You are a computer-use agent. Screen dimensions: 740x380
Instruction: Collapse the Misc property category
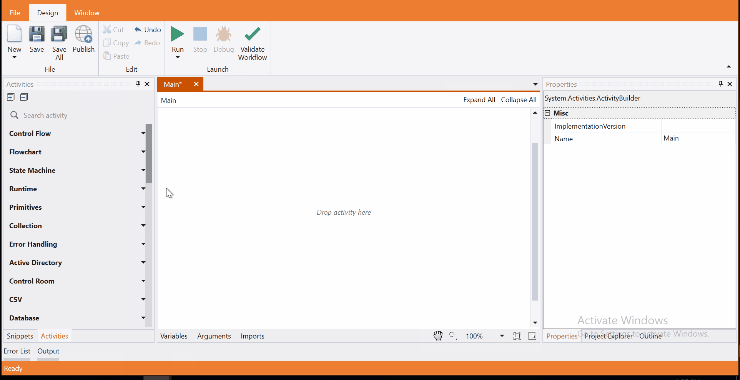547,113
